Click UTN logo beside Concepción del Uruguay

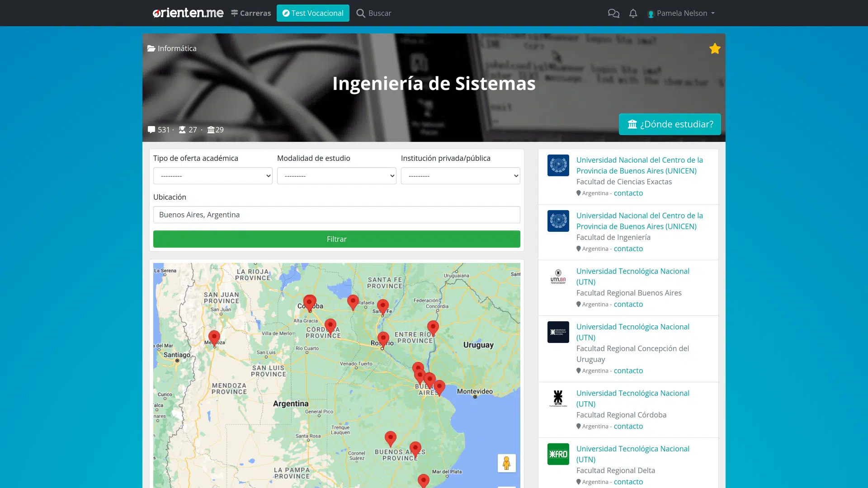[x=558, y=332]
